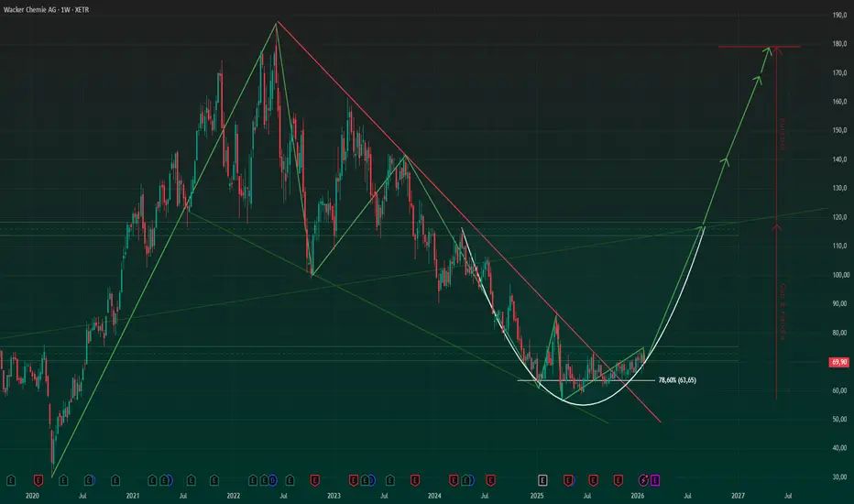Viewport: 854px width, 504px height.
Task: Click the purple lightning event icon near 2026
Action: coord(644,480)
